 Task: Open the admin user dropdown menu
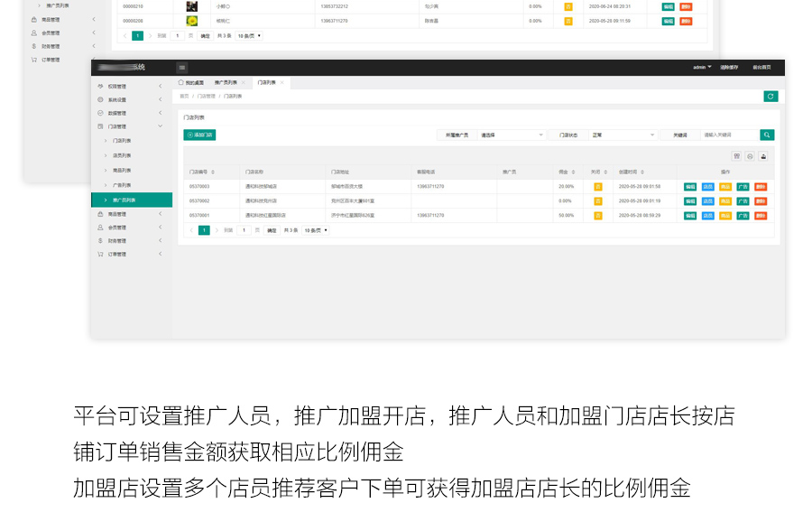(702, 68)
